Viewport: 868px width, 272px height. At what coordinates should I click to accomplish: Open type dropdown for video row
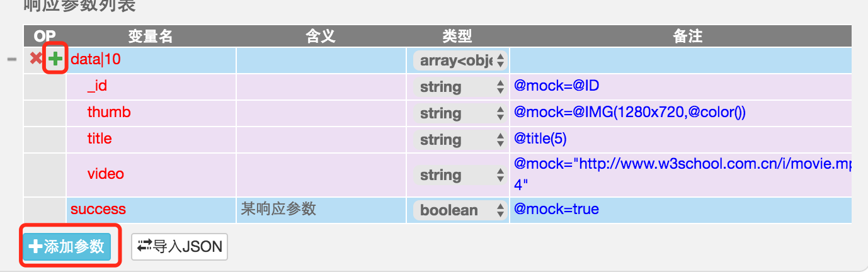click(x=460, y=175)
